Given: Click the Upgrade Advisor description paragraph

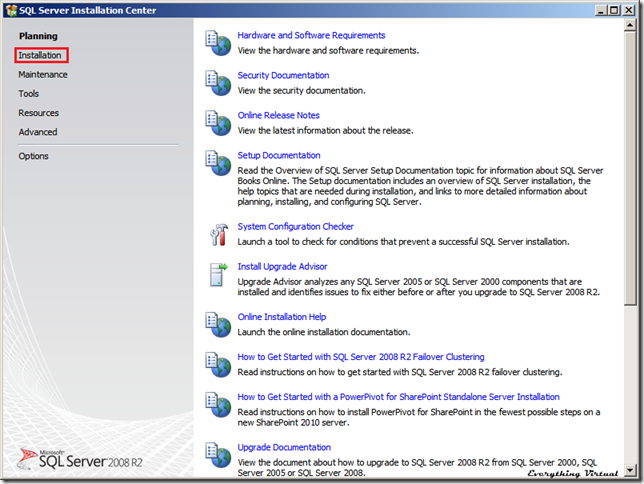Looking at the screenshot, I should tap(419, 287).
